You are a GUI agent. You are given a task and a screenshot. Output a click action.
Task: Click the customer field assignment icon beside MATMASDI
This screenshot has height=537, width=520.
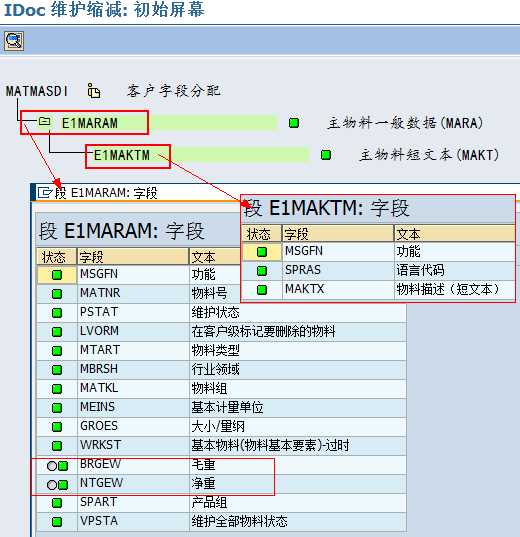pyautogui.click(x=94, y=91)
